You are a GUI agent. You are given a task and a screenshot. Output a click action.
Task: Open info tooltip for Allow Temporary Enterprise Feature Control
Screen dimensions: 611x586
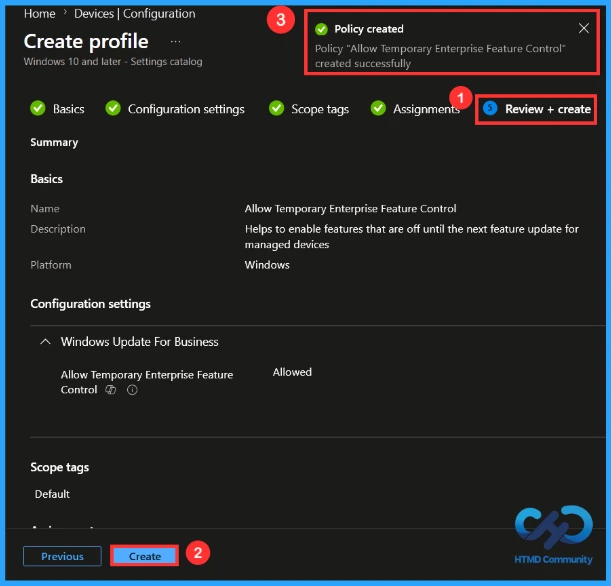132,390
